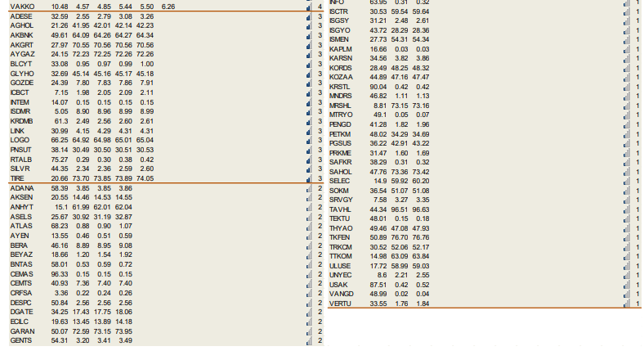Select the LINK ticker name
644x351 pixels.
click(17, 131)
